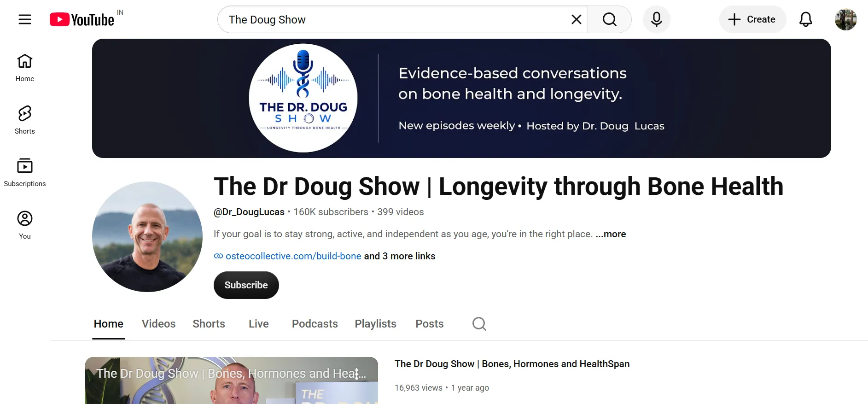
Task: Click the 16,963 views text
Action: pyautogui.click(x=419, y=388)
